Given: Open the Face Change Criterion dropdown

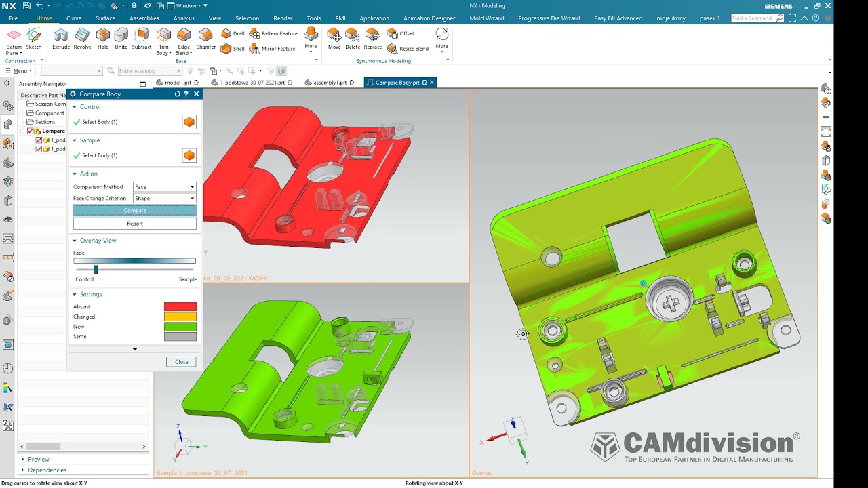Looking at the screenshot, I should pyautogui.click(x=165, y=199).
